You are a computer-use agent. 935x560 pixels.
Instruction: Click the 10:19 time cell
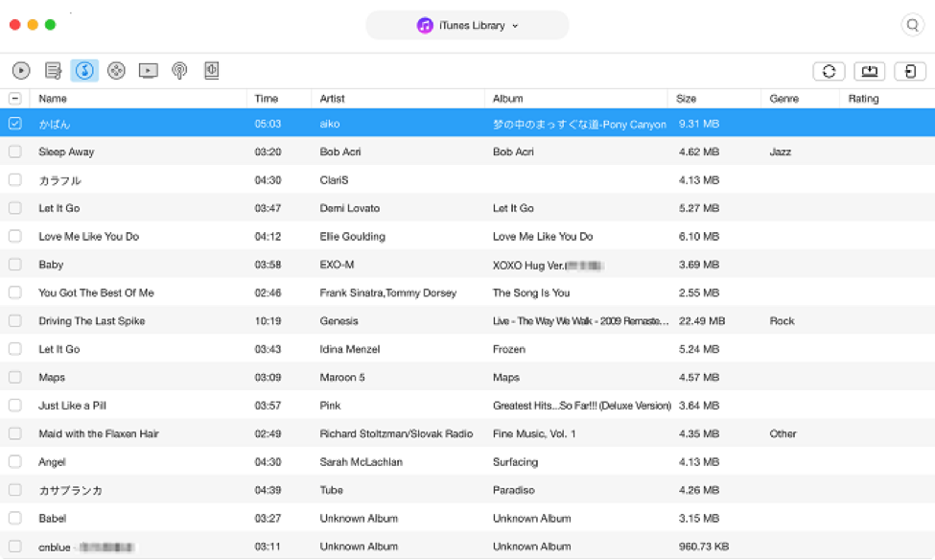(x=268, y=321)
